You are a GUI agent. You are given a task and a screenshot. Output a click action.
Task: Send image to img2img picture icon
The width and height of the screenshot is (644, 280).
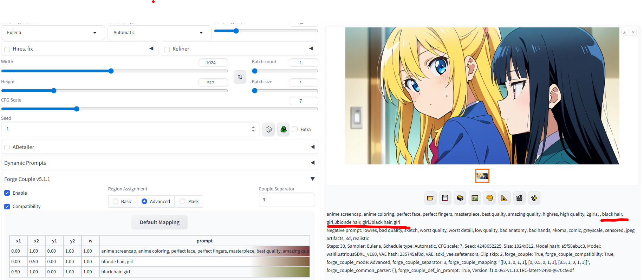pyautogui.click(x=475, y=198)
